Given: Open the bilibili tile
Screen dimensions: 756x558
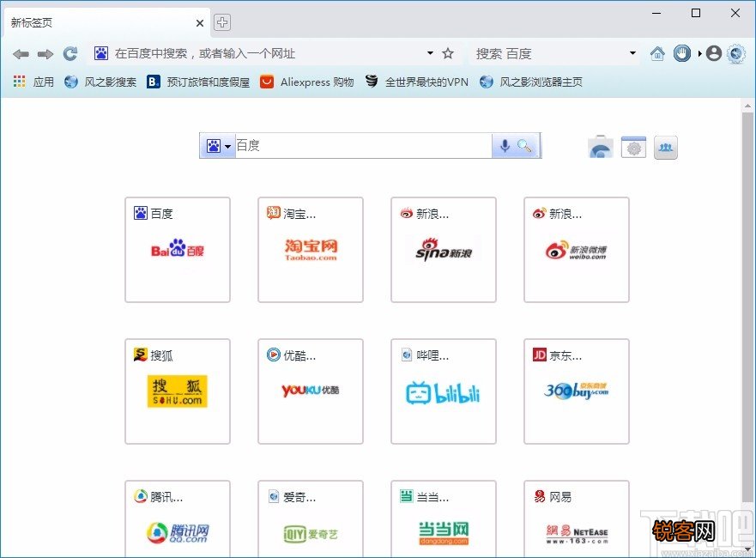Looking at the screenshot, I should point(444,391).
